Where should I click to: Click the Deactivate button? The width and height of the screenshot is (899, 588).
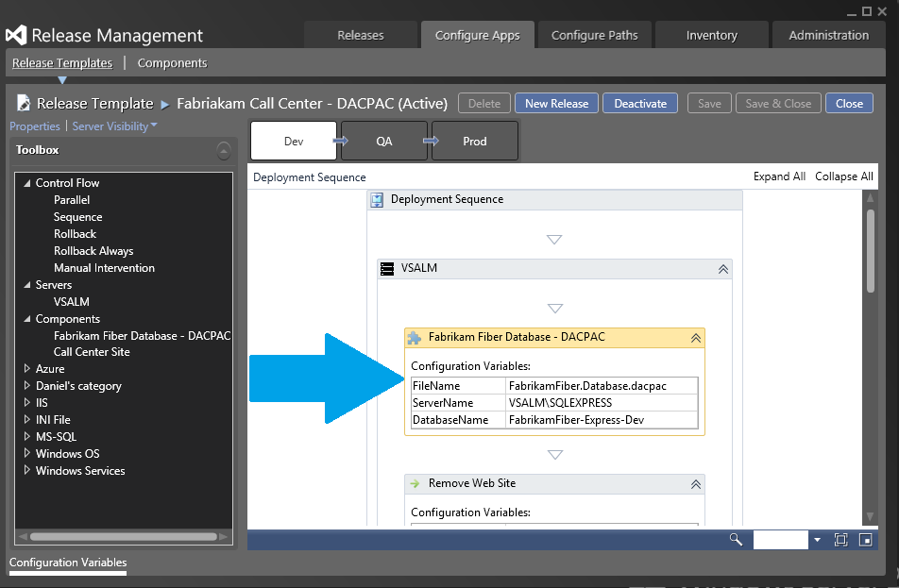[x=640, y=103]
